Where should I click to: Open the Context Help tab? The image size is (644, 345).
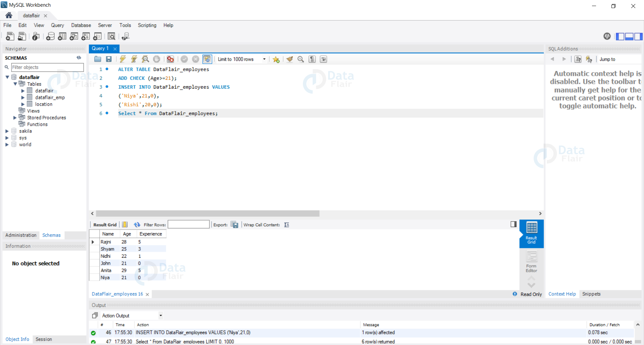click(x=562, y=294)
